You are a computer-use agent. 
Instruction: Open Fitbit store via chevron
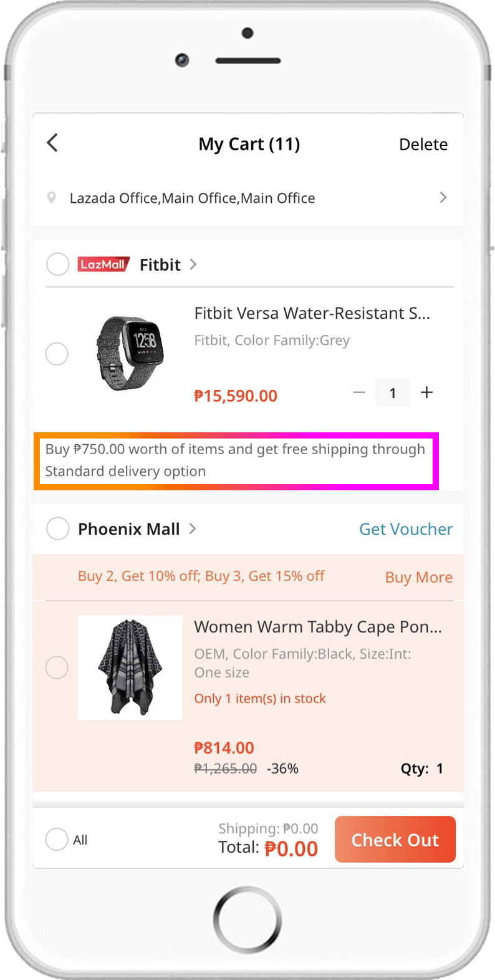[x=193, y=264]
